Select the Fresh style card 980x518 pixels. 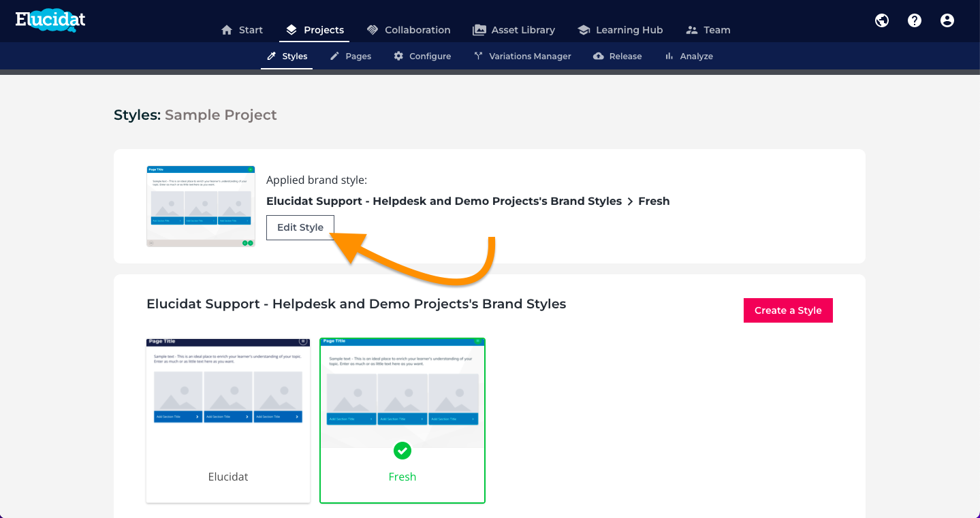tap(402, 420)
